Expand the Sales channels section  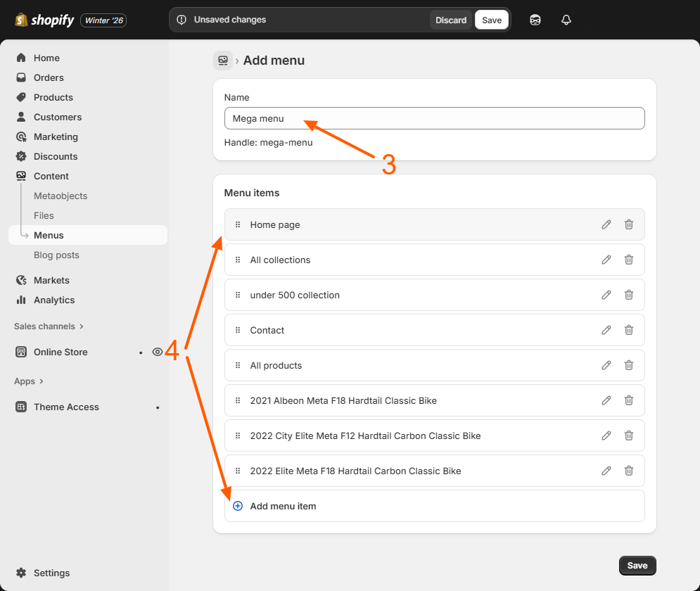pos(49,326)
